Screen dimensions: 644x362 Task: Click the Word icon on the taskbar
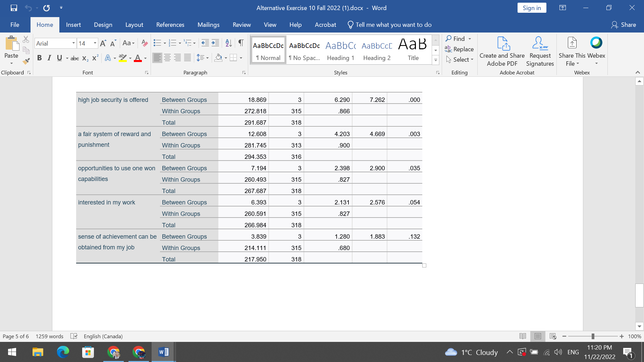(x=163, y=352)
